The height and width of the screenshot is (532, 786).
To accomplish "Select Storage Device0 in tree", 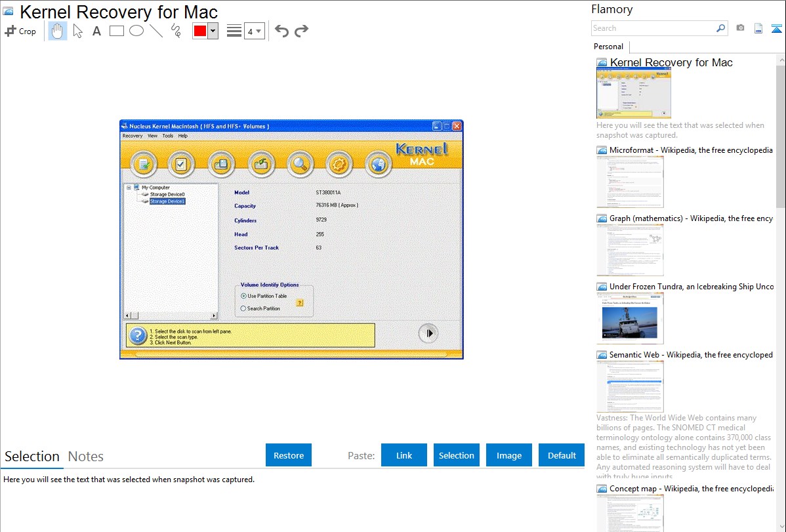I will pos(167,195).
